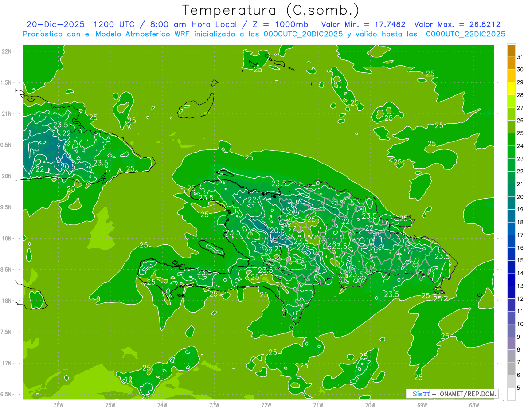The image size is (532, 411).
Task: Click the '75W' longitude axis label
Action: click(110, 405)
